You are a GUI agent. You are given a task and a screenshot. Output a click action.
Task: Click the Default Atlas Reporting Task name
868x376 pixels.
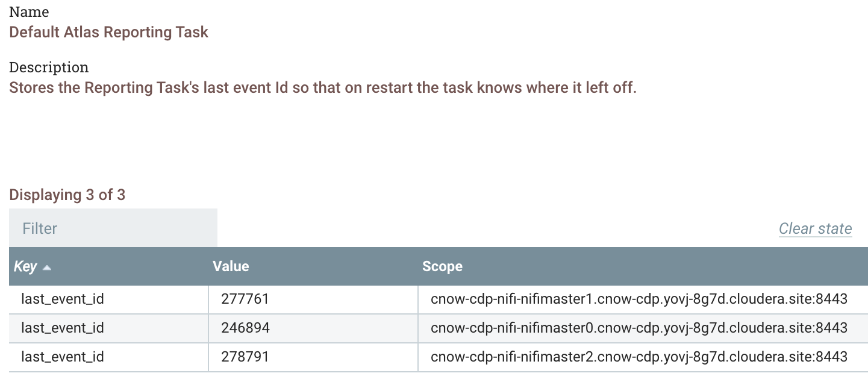click(109, 32)
